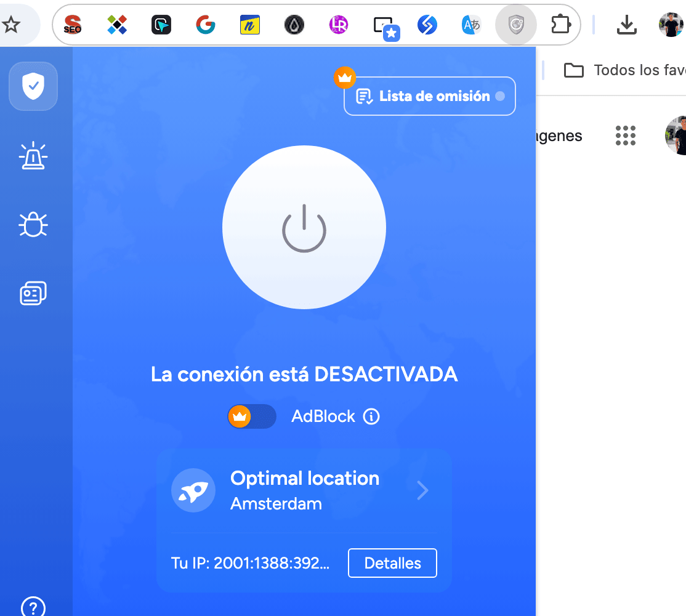Screen dimensions: 686x616
Task: Open the translator extension icon
Action: (x=471, y=25)
